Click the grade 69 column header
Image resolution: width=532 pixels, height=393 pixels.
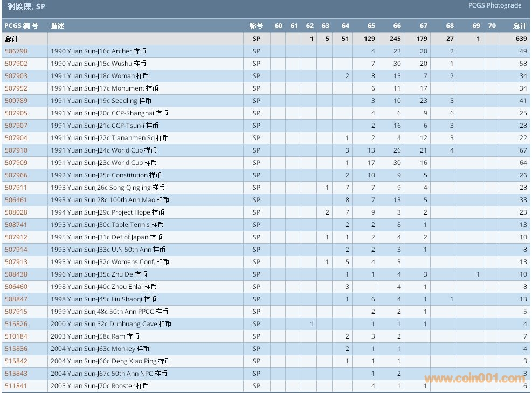tap(476, 26)
